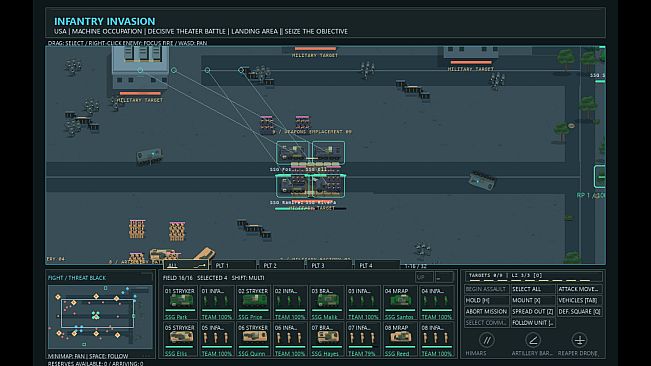
Task: Click the RP 1 rally point marker
Action: (600, 176)
